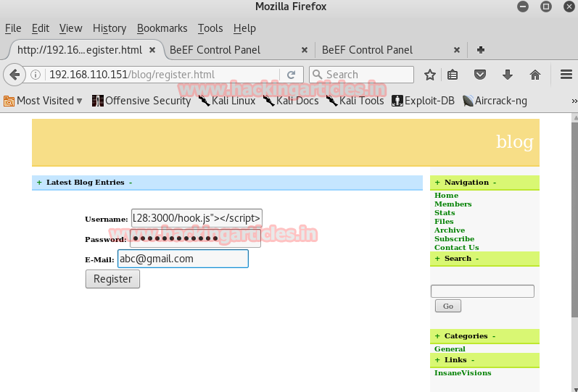Screen dimensions: 578x392
Task: Reload the page with the refresh icon
Action: (292, 75)
